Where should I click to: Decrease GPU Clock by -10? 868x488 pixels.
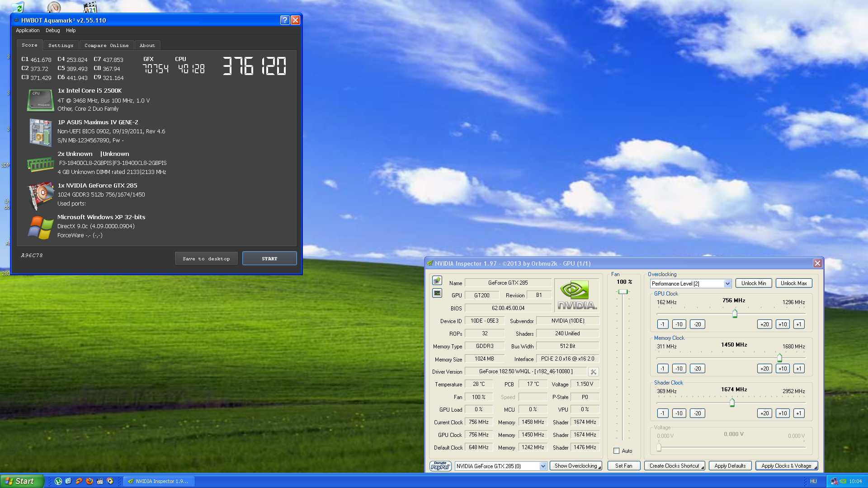click(x=679, y=324)
